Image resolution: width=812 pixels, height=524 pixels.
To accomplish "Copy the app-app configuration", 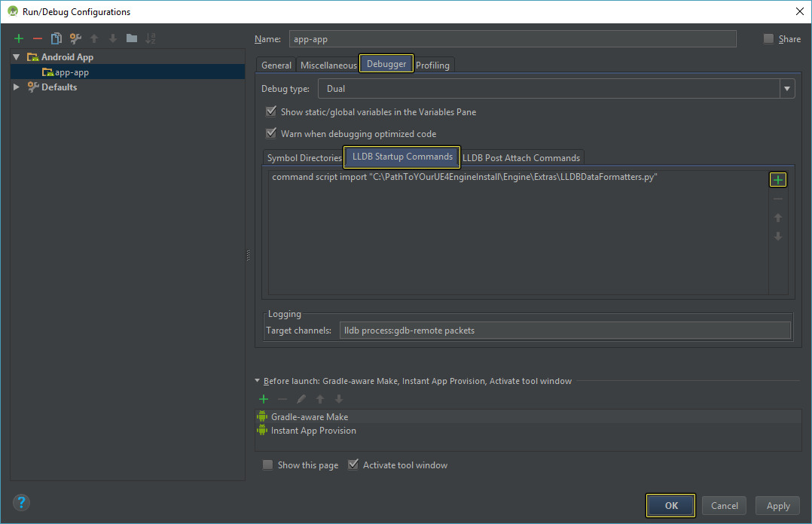I will [x=56, y=38].
